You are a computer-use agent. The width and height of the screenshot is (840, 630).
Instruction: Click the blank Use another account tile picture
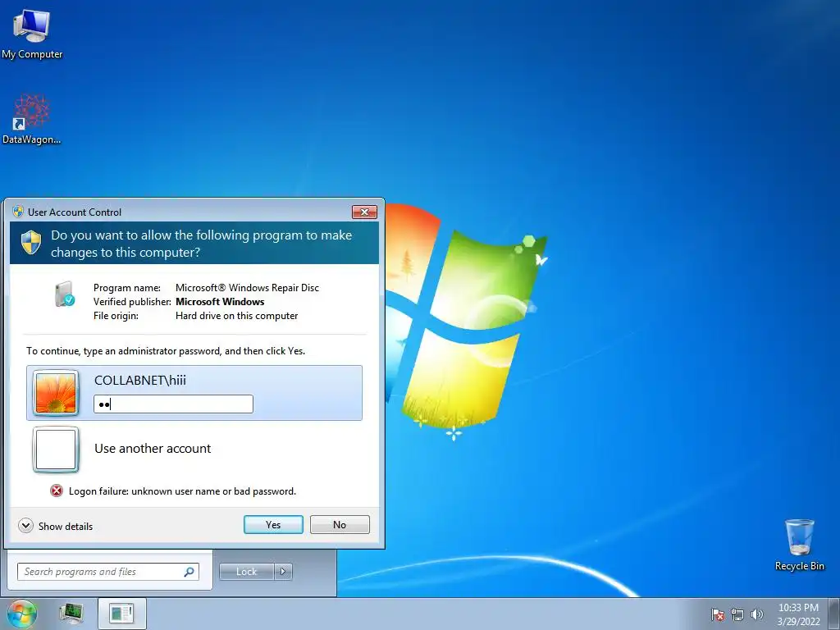tap(56, 450)
